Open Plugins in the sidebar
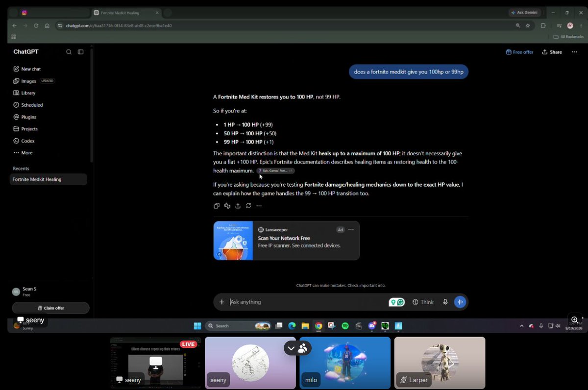The image size is (588, 390). coord(25,117)
